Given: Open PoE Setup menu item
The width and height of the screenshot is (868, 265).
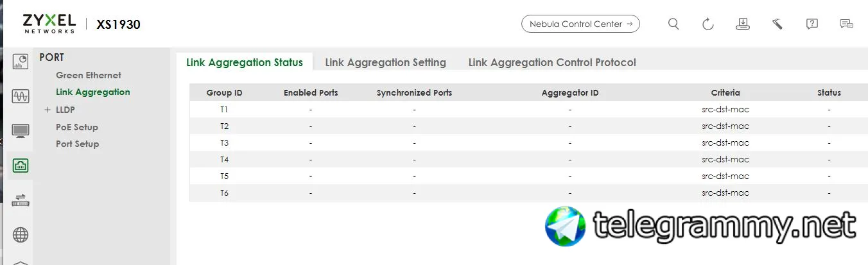Looking at the screenshot, I should pyautogui.click(x=77, y=127).
